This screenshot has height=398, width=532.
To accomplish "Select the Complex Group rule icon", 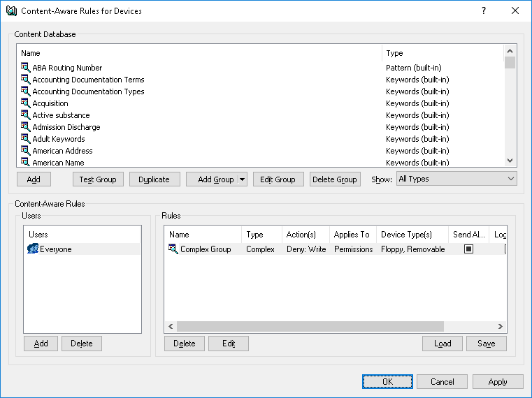I will pyautogui.click(x=173, y=249).
